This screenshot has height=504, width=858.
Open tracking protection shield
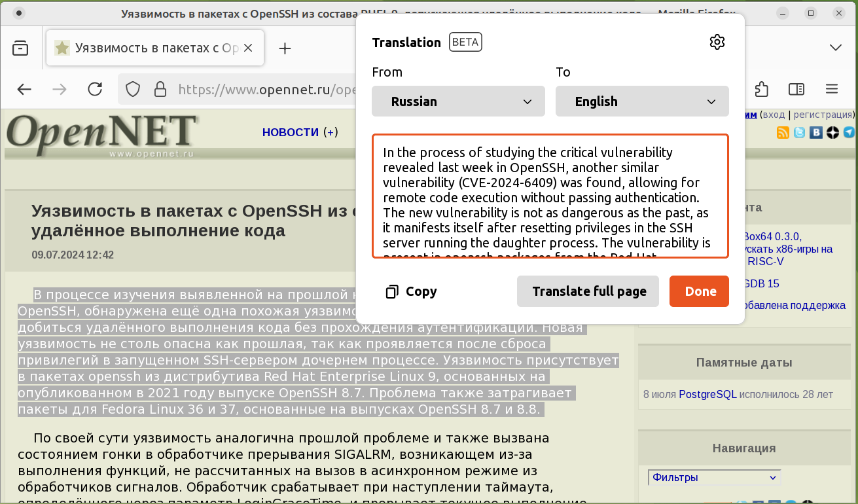pyautogui.click(x=133, y=89)
